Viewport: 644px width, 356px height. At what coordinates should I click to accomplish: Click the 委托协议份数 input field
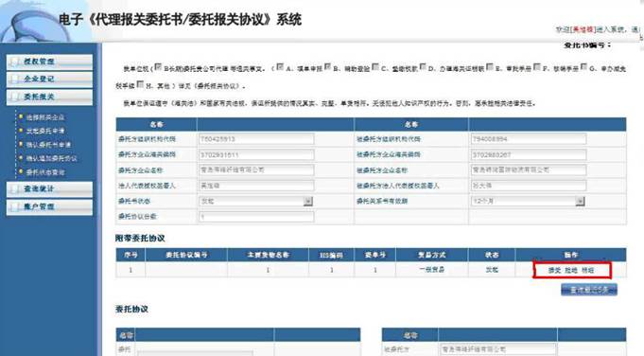coord(256,217)
